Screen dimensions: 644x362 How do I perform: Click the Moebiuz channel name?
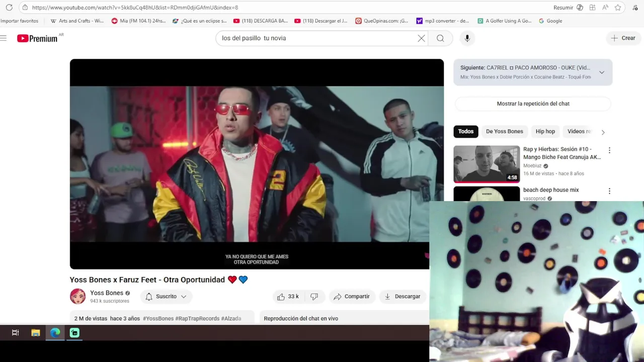532,166
